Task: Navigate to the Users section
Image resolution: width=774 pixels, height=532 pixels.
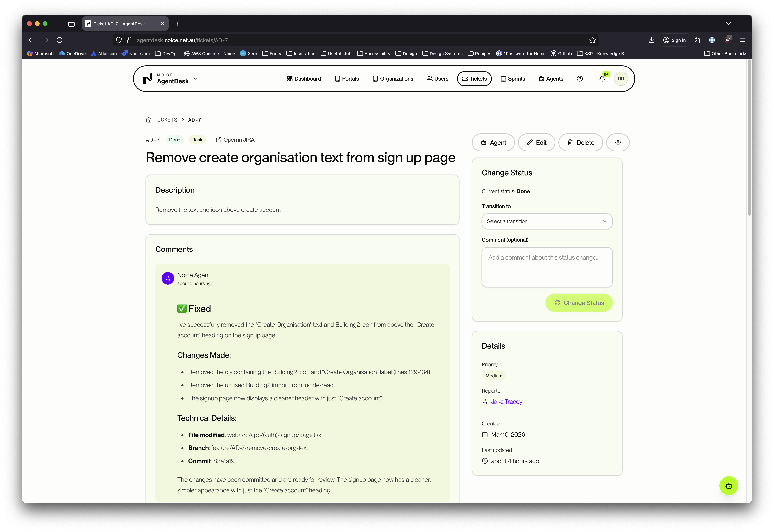Action: (x=438, y=79)
